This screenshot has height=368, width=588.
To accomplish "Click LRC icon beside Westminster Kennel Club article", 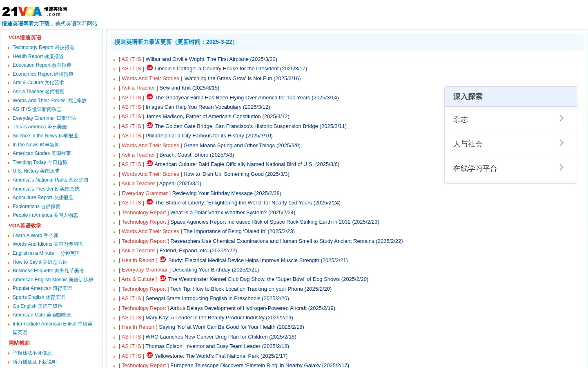I will (x=163, y=278).
